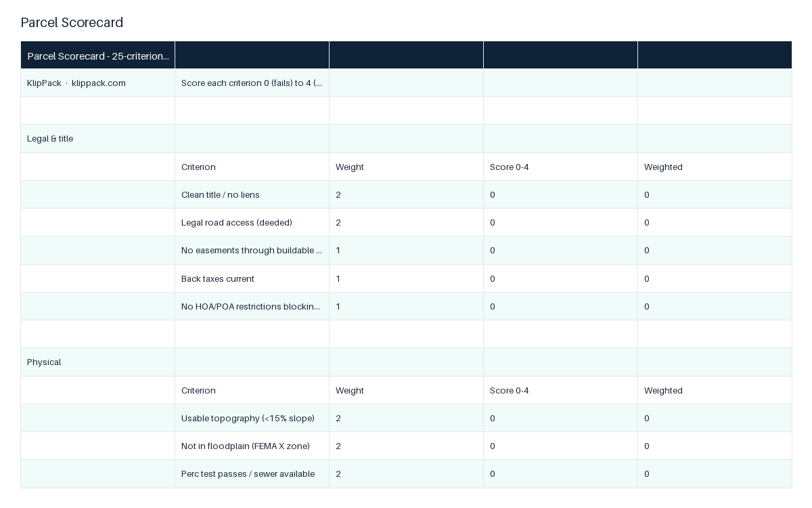Select the 'Perc test passes / sewer available' cell
The image size is (812, 508).
click(x=252, y=473)
